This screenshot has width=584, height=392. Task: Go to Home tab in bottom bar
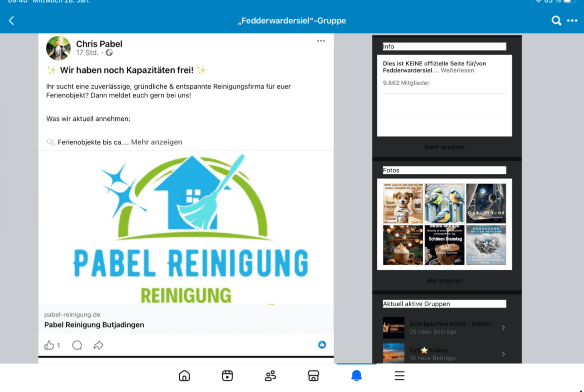coord(184,376)
